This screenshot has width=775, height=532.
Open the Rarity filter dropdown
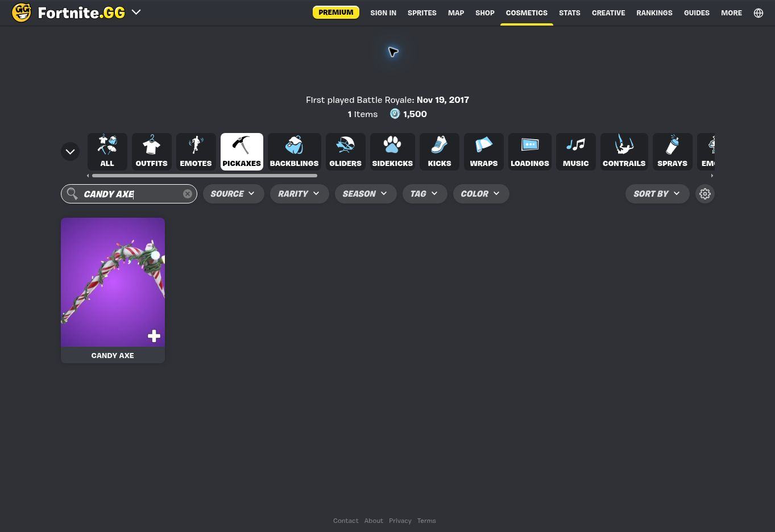(x=299, y=194)
